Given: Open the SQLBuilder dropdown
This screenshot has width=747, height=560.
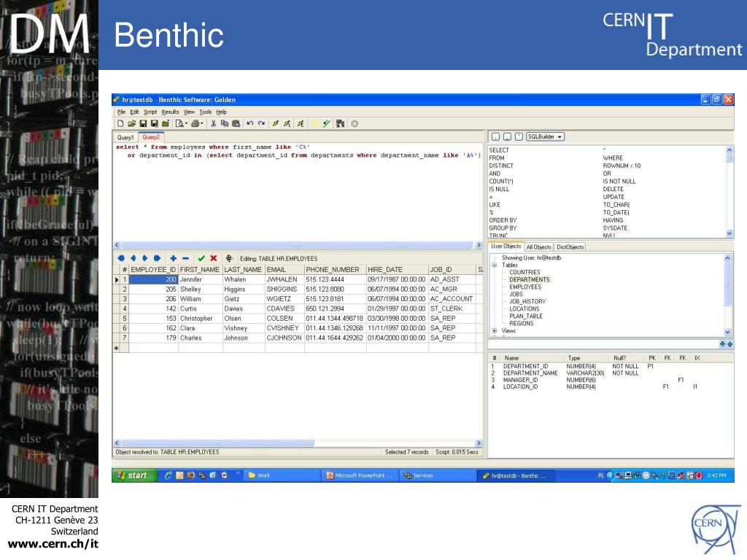Looking at the screenshot, I should (x=545, y=136).
